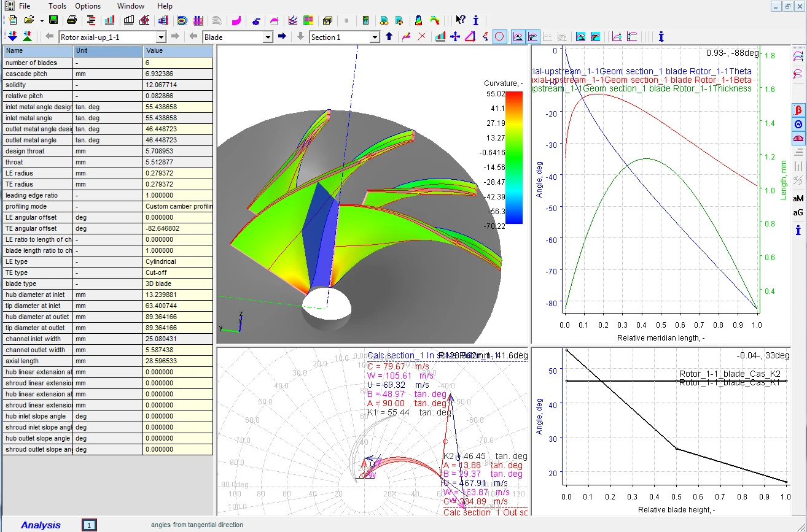Click the red bar chart toolbar icon
Image resolution: width=807 pixels, height=532 pixels.
pos(110,20)
